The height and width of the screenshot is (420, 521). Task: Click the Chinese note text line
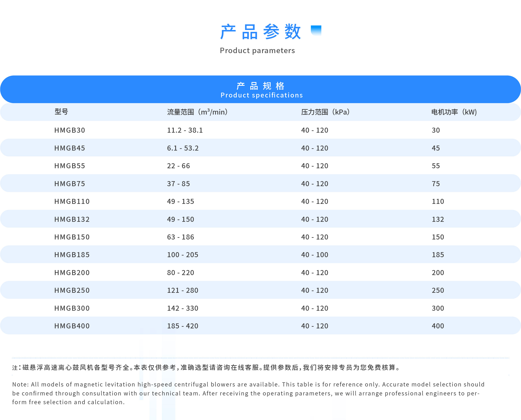(206, 368)
